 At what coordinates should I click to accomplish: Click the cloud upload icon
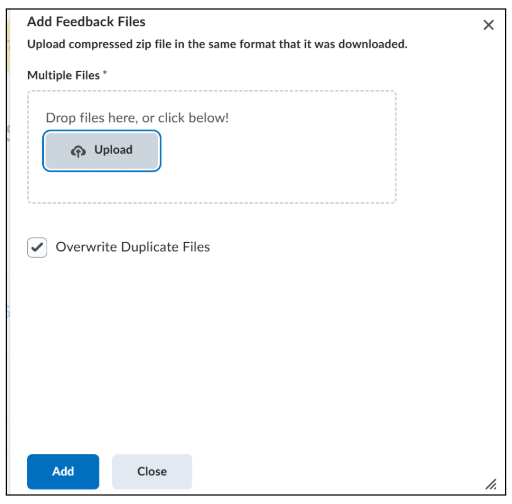point(78,151)
